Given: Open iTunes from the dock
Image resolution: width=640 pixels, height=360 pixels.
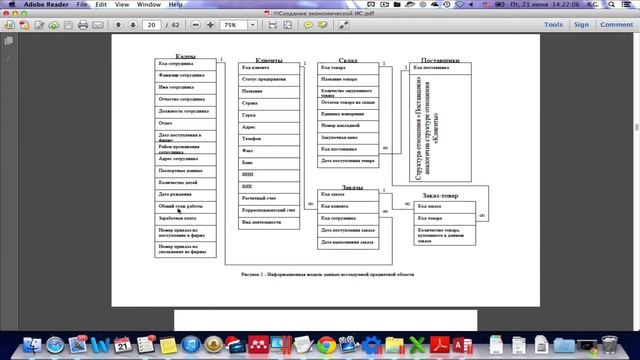Looking at the screenshot, I should (x=191, y=345).
